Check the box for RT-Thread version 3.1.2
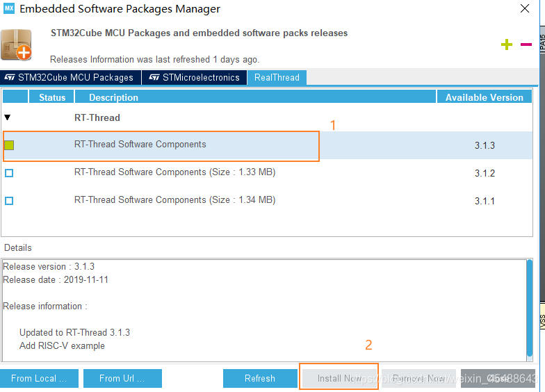This screenshot has height=392, width=545. 10,172
